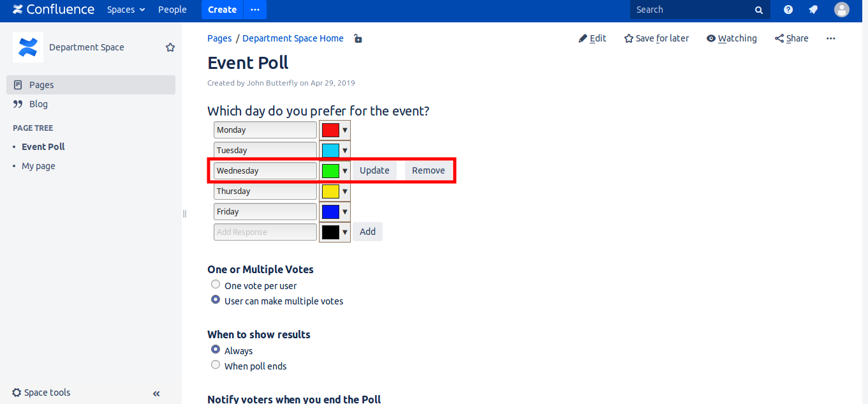Expand the Spaces dropdown menu
The image size is (868, 404).
coord(126,10)
